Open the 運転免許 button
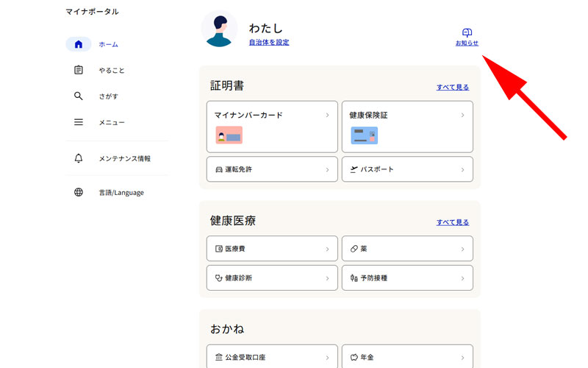This screenshot has height=368, width=588. [272, 169]
